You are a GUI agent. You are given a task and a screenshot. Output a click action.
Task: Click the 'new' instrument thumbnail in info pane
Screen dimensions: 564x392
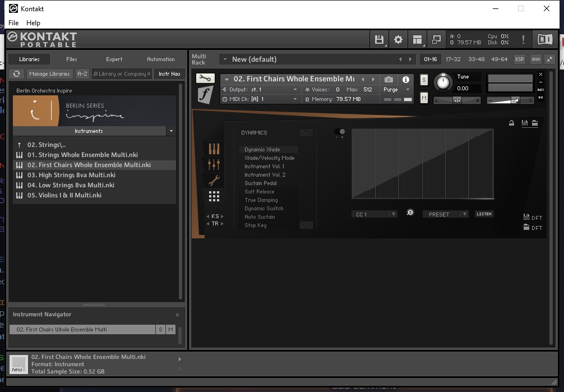(19, 365)
